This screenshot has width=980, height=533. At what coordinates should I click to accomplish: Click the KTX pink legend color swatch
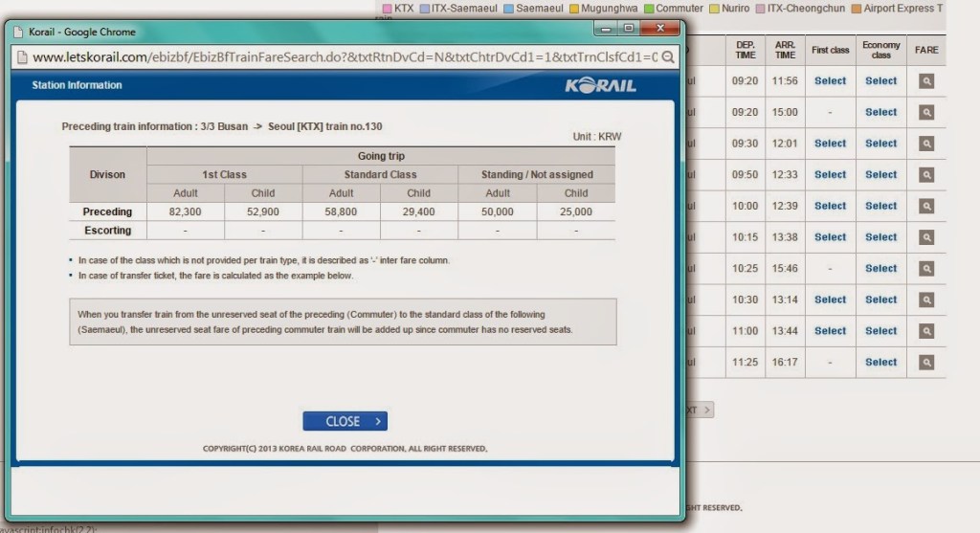(386, 9)
